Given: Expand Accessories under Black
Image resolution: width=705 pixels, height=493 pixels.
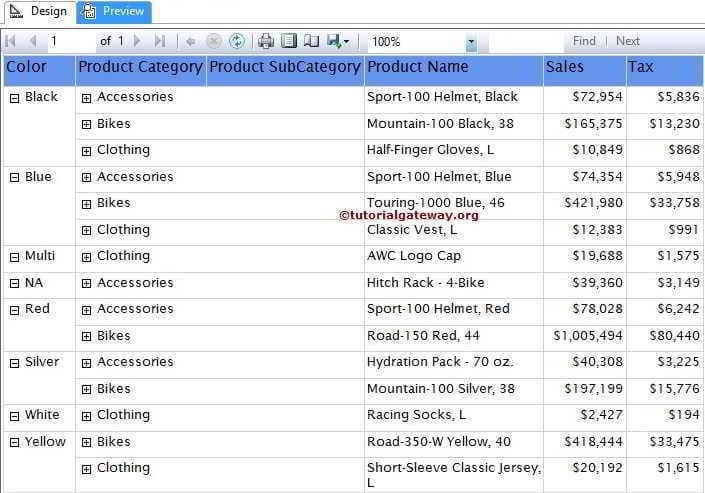Looking at the screenshot, I should pos(86,98).
